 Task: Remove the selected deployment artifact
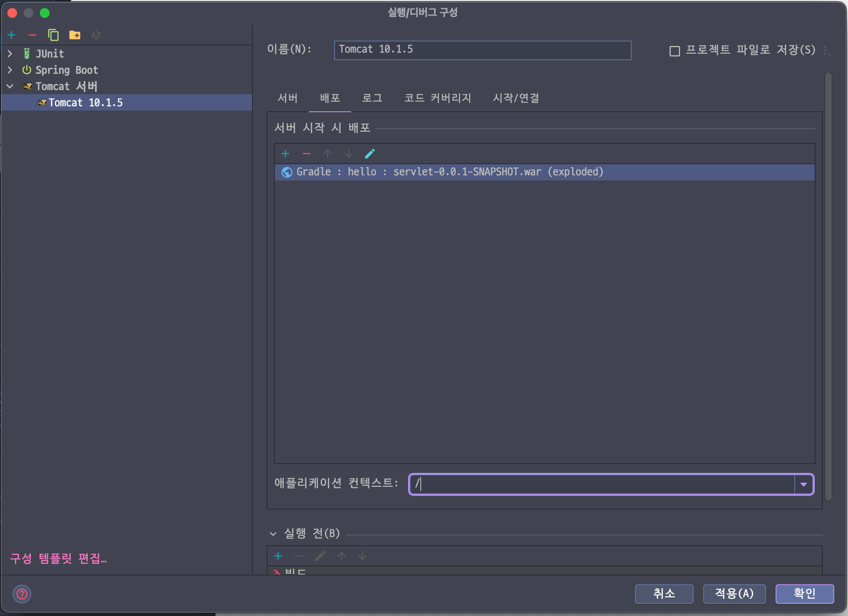pos(307,154)
